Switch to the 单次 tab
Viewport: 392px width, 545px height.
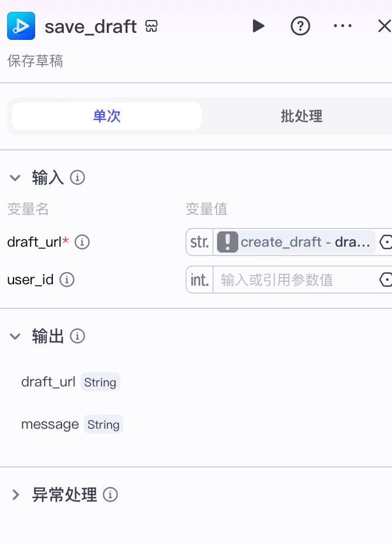[x=107, y=116]
